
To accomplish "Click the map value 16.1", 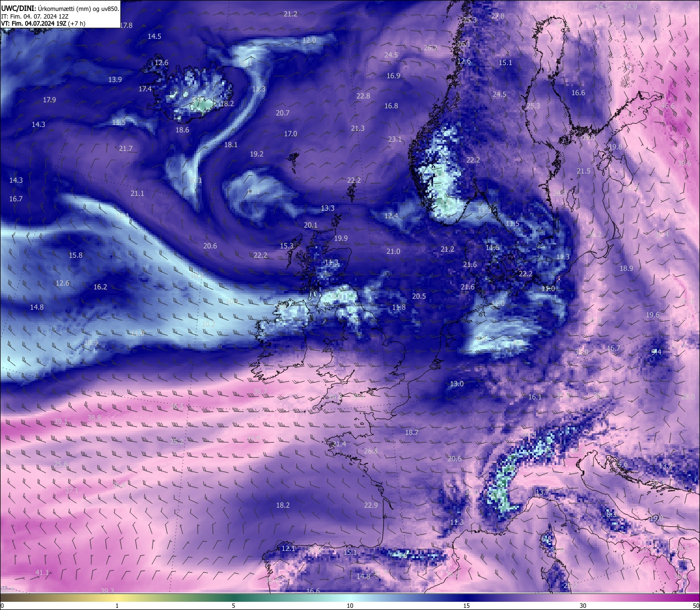I will (x=535, y=397).
